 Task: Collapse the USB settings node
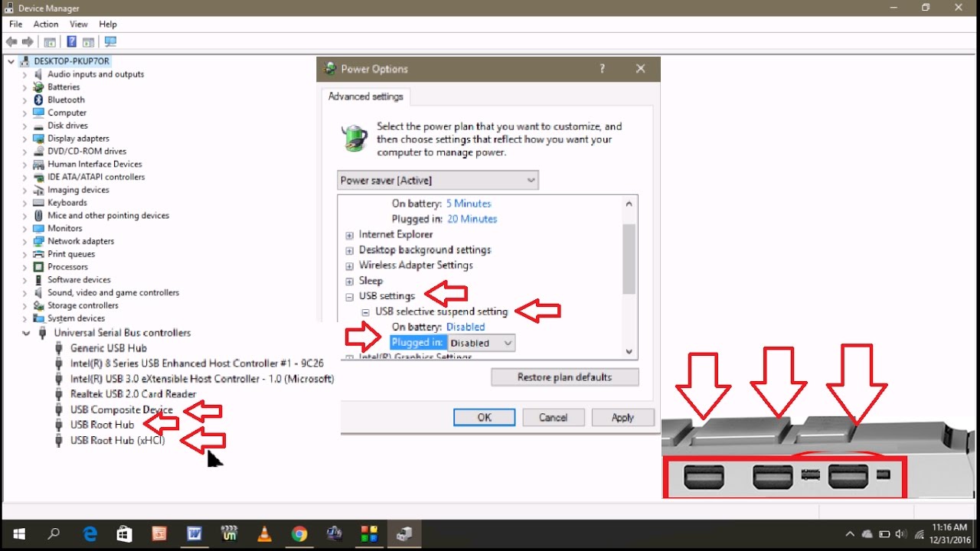[349, 296]
